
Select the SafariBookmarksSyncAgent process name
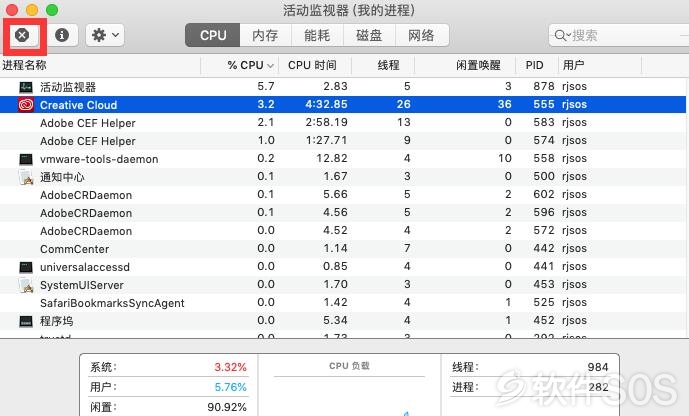point(112,303)
